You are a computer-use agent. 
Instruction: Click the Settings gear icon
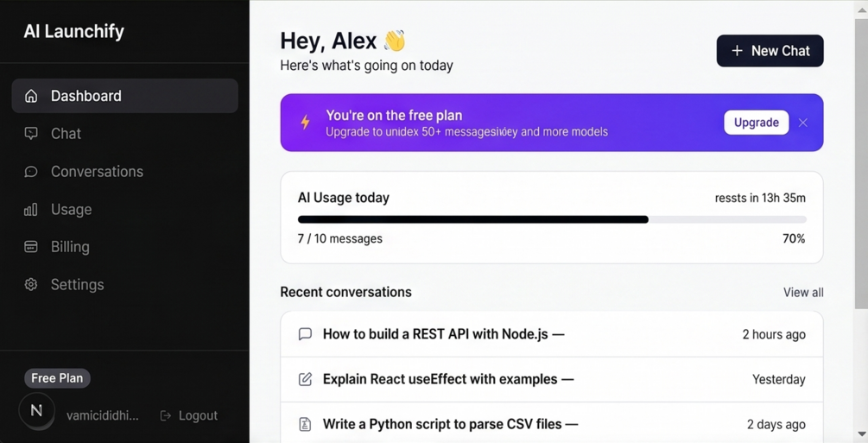pyautogui.click(x=31, y=285)
